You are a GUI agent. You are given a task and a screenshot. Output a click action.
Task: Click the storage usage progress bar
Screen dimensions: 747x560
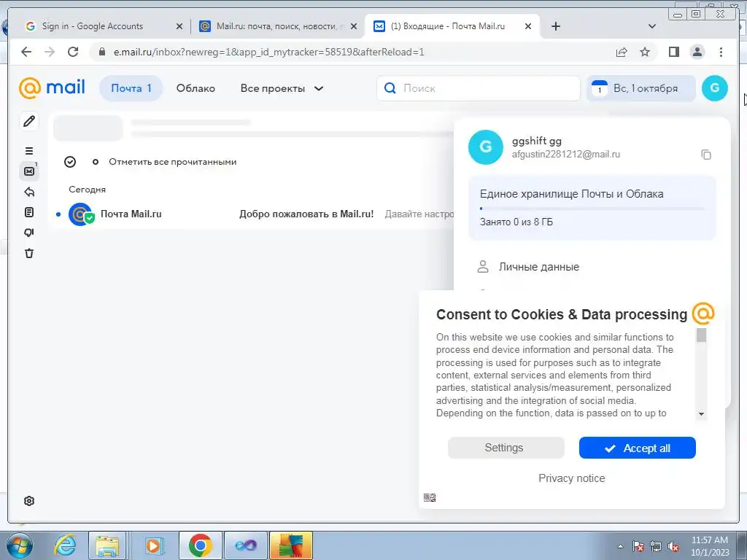point(592,208)
